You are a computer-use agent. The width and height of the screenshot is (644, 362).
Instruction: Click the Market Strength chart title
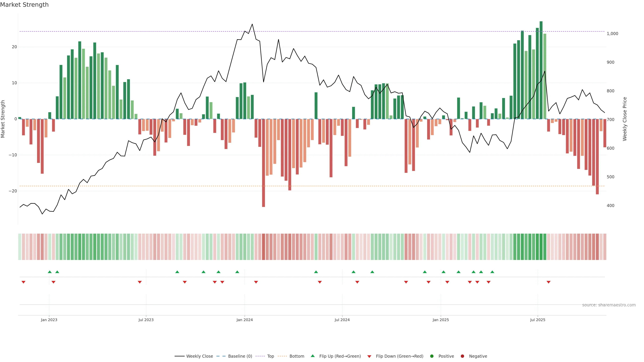point(24,5)
